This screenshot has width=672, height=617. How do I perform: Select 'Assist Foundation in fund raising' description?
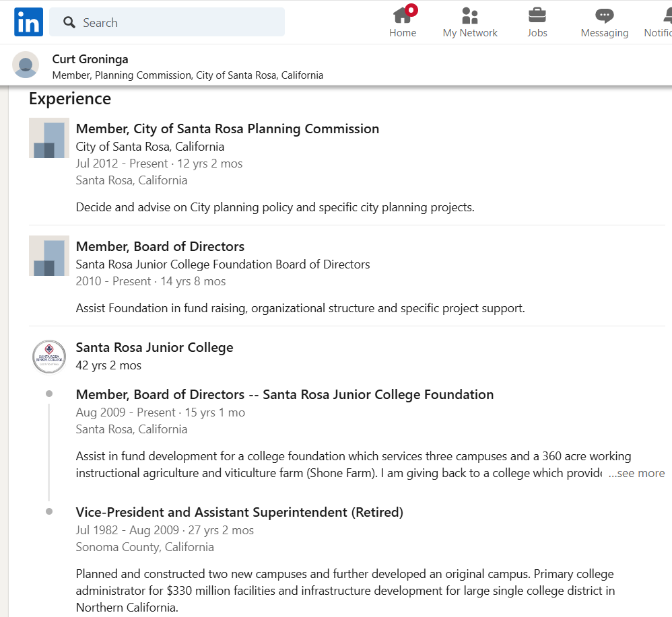[x=300, y=308]
